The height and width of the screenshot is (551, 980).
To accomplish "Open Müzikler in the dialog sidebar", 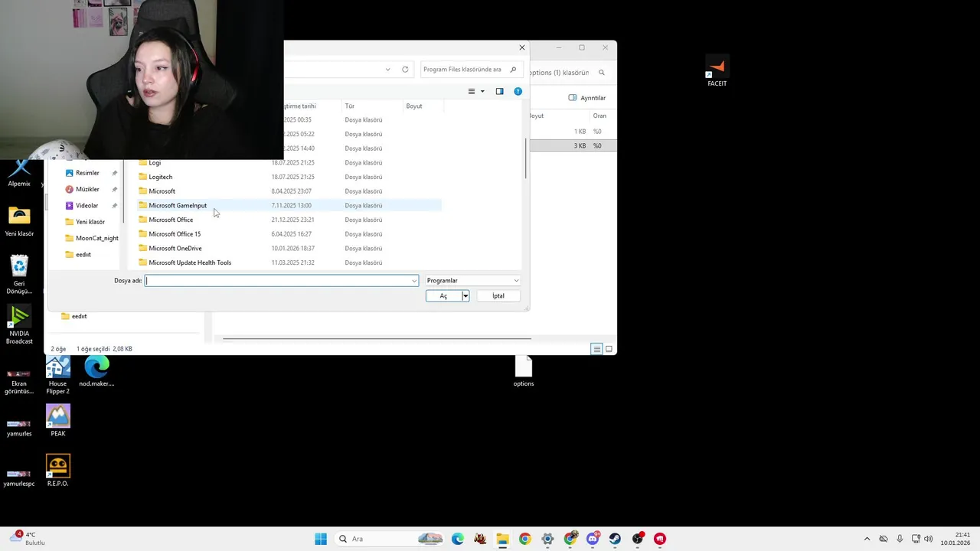I will pos(87,189).
